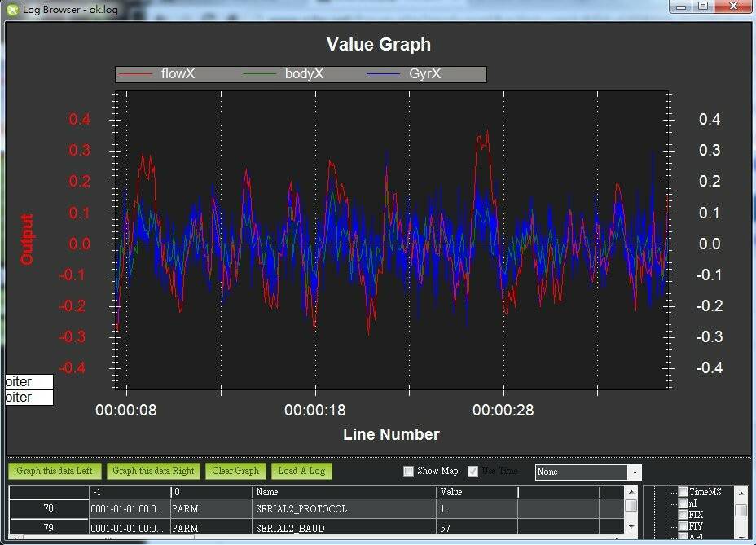Click the Value column header
Screen dimensions: 756x545
point(477,492)
